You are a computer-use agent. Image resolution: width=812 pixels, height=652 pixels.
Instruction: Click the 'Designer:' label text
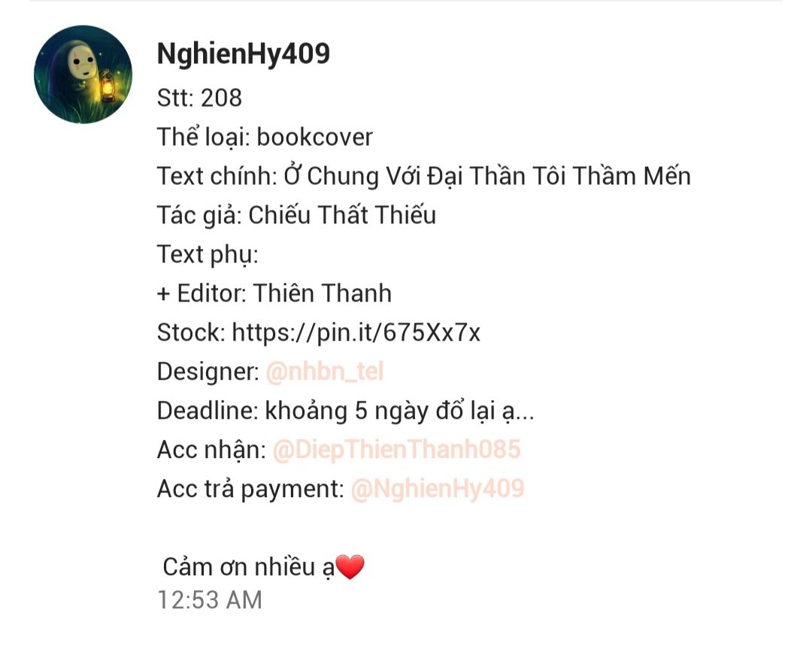point(208,371)
